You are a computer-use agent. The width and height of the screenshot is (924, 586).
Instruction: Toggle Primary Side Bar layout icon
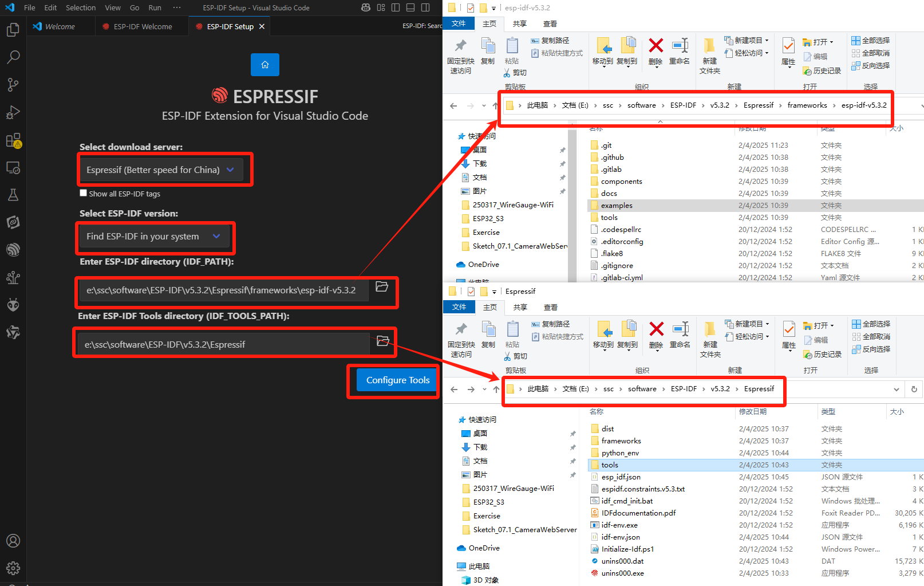coord(396,7)
